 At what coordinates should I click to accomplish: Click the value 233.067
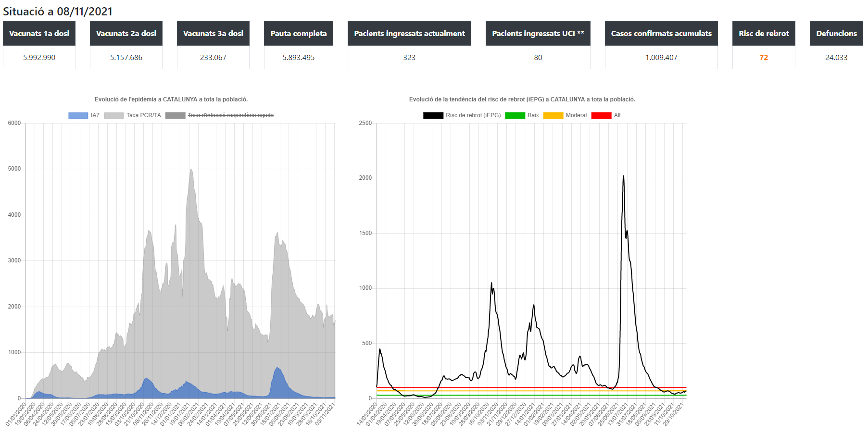(x=213, y=58)
